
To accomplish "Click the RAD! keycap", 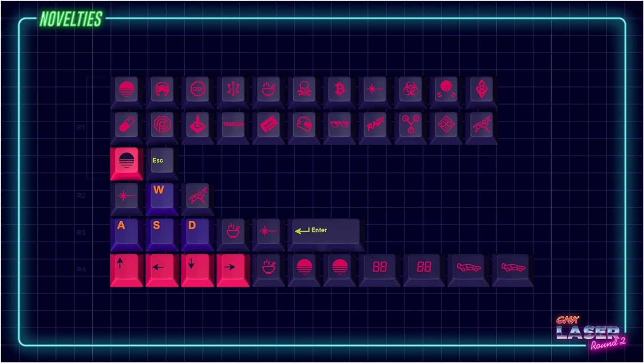I will [x=375, y=128].
